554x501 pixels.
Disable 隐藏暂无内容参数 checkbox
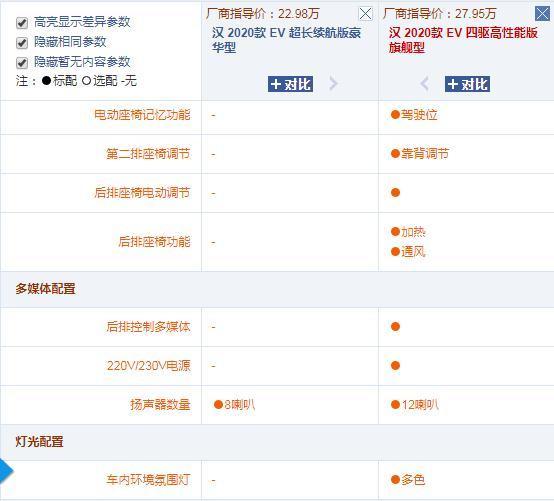[x=22, y=63]
